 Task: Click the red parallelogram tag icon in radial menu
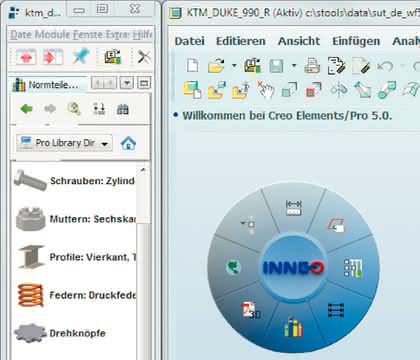pos(336,225)
